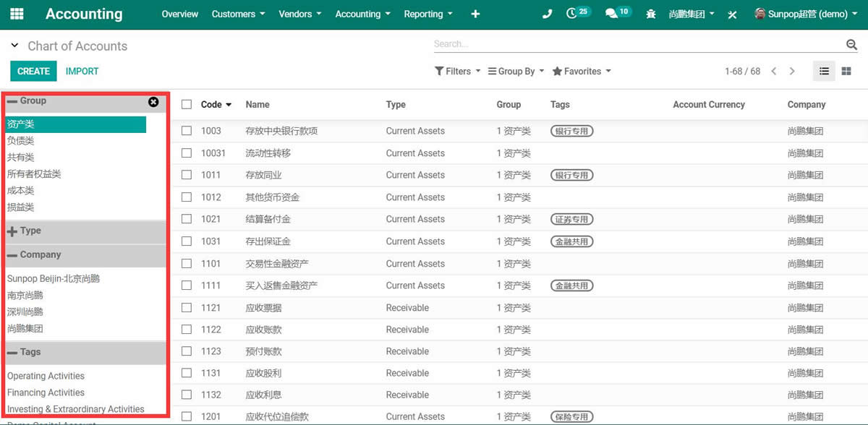This screenshot has height=425, width=868.
Task: Click the search magnifier icon
Action: click(x=851, y=45)
